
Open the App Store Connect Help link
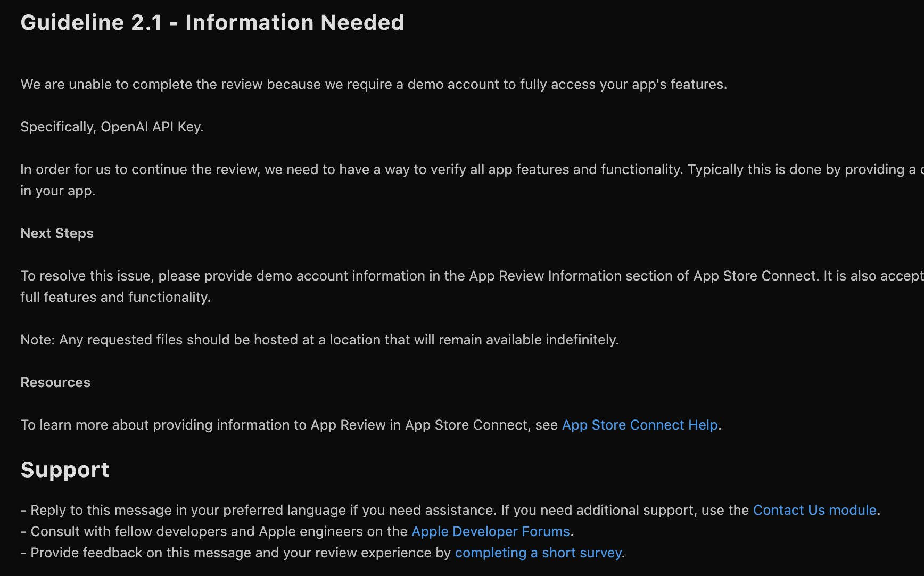tap(640, 425)
